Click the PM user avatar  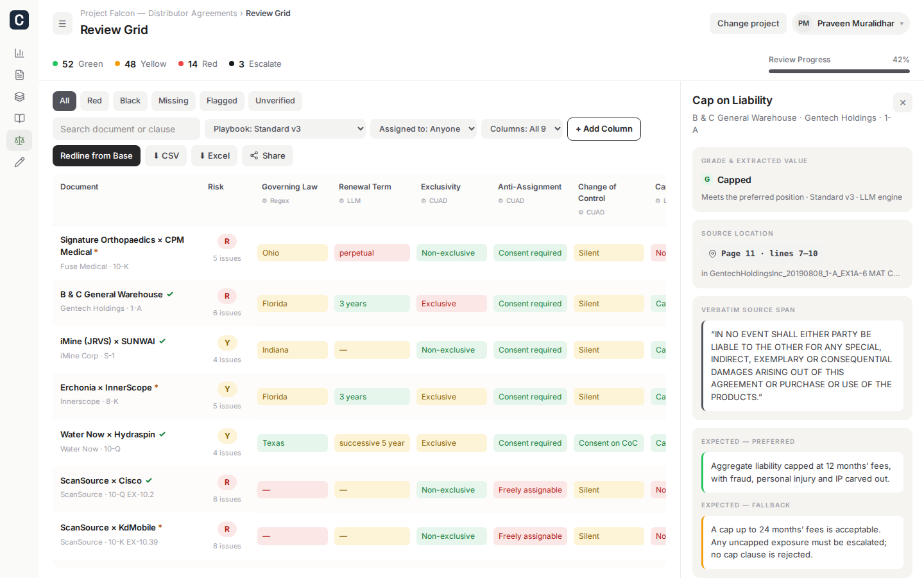pyautogui.click(x=803, y=24)
